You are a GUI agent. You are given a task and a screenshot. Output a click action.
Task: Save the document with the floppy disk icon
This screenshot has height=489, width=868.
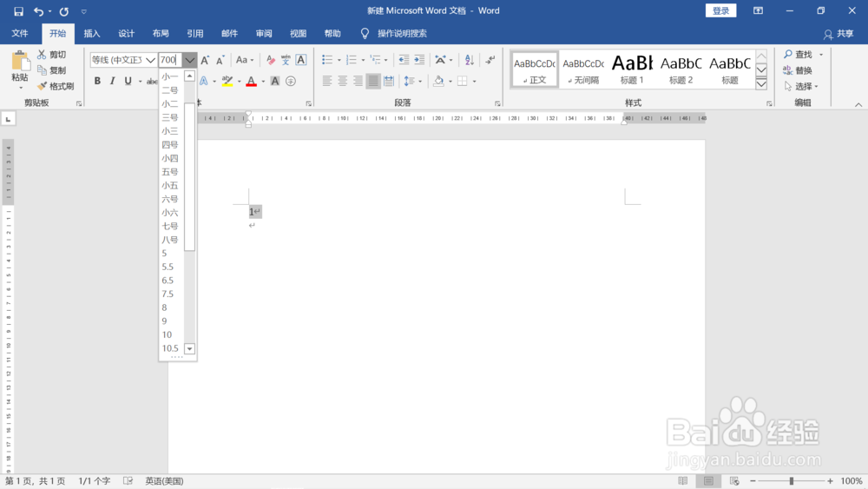click(18, 11)
